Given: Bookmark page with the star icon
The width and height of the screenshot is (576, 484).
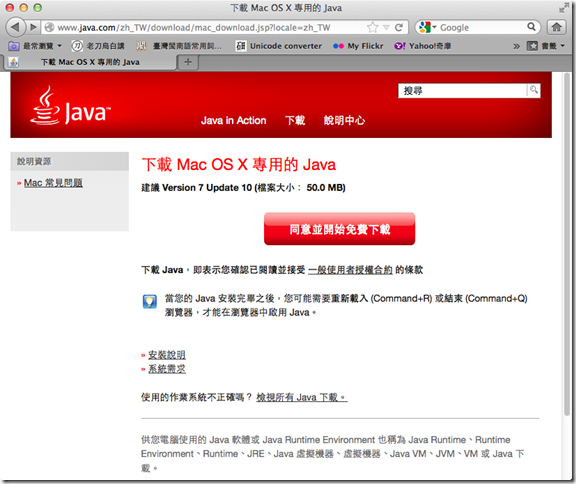Looking at the screenshot, I should click(x=372, y=27).
